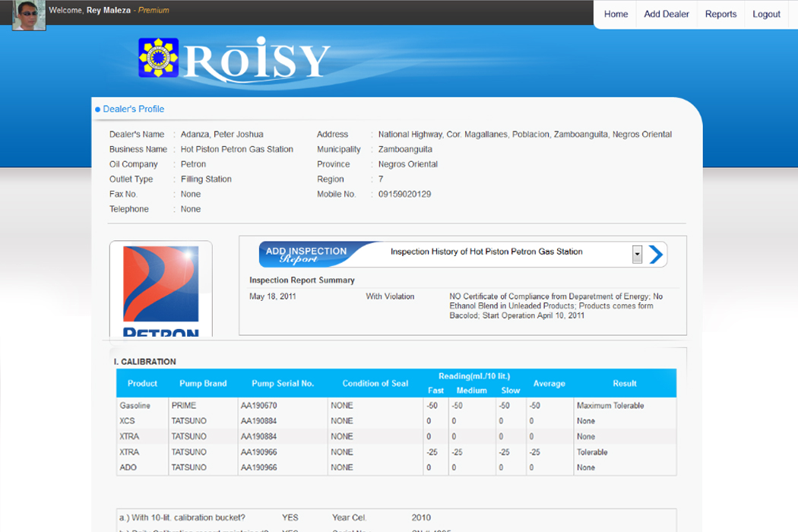
Task: Click the Dealer's Profile heading
Action: tap(134, 109)
